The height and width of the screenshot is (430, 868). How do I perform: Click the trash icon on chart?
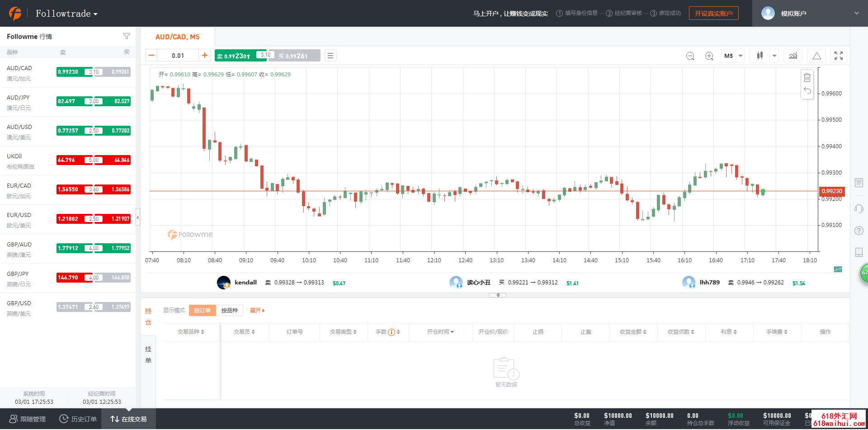(807, 78)
